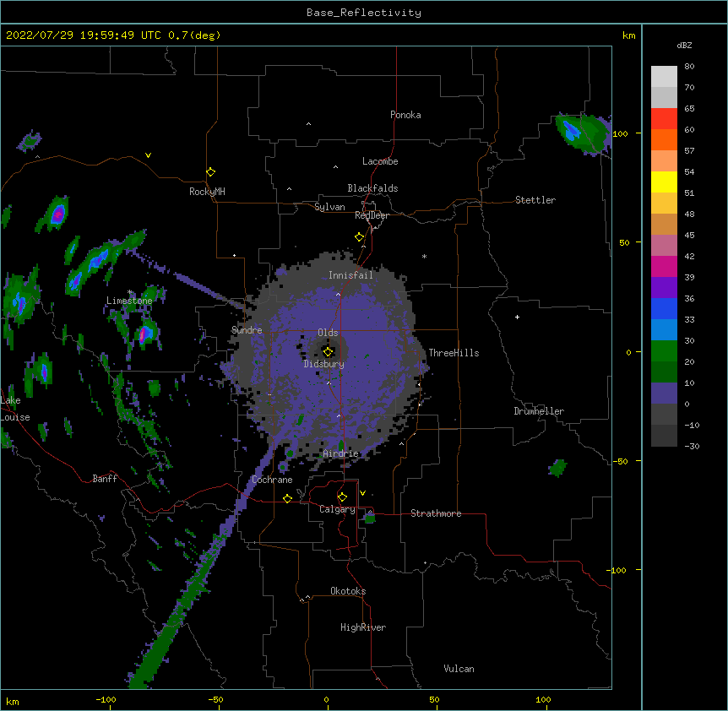Pick the orange 60-57 dBZ legend swatch

coord(664,139)
